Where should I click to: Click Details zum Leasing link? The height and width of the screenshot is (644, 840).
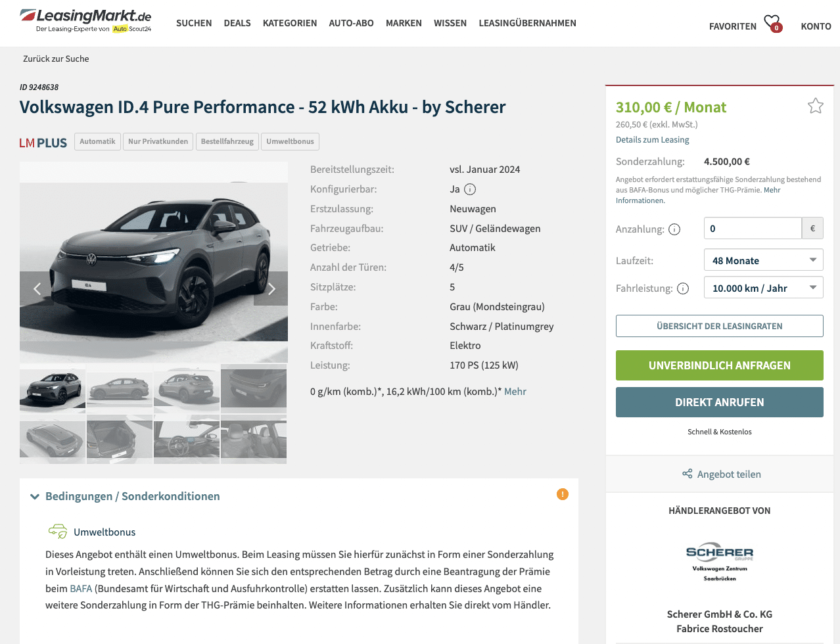(x=652, y=139)
